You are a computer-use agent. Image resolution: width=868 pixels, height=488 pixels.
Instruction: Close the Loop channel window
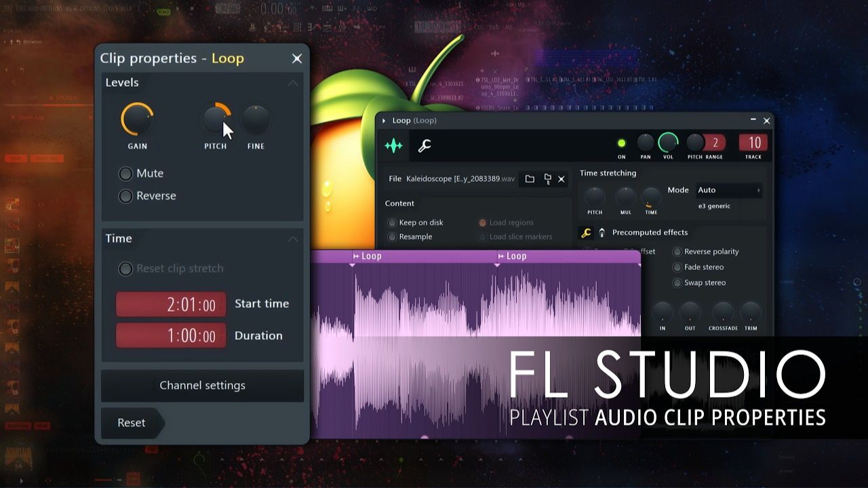tap(767, 121)
